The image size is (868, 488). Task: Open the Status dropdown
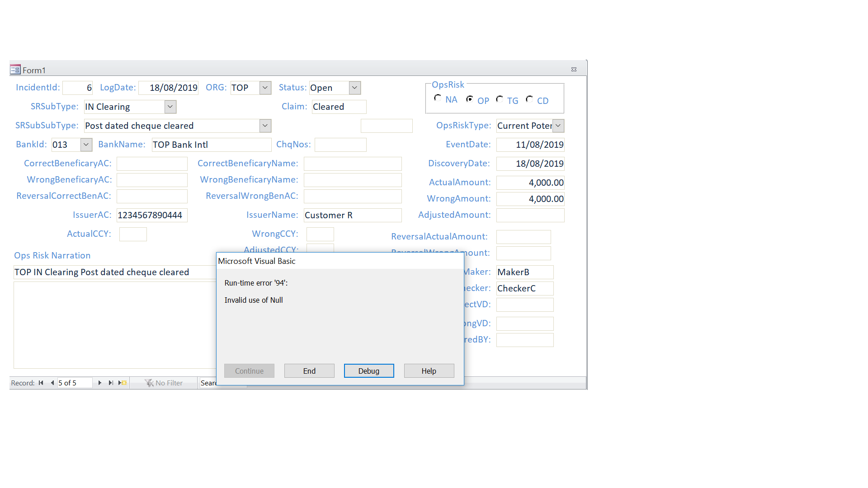[355, 88]
